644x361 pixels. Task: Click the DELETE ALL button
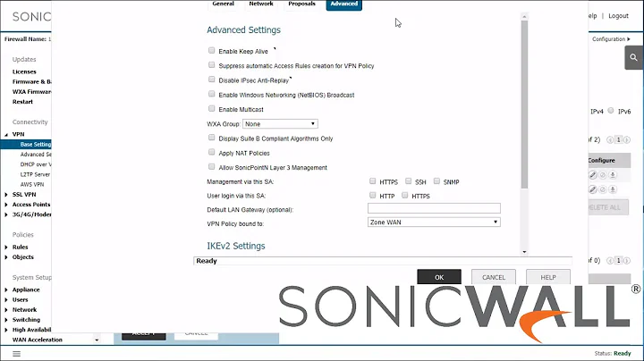pos(608,207)
